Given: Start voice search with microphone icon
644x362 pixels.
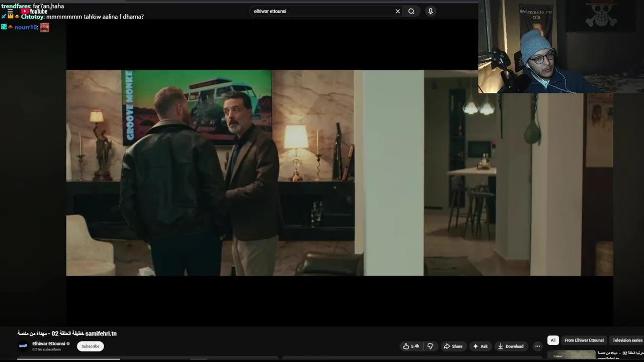Looking at the screenshot, I should [x=430, y=11].
